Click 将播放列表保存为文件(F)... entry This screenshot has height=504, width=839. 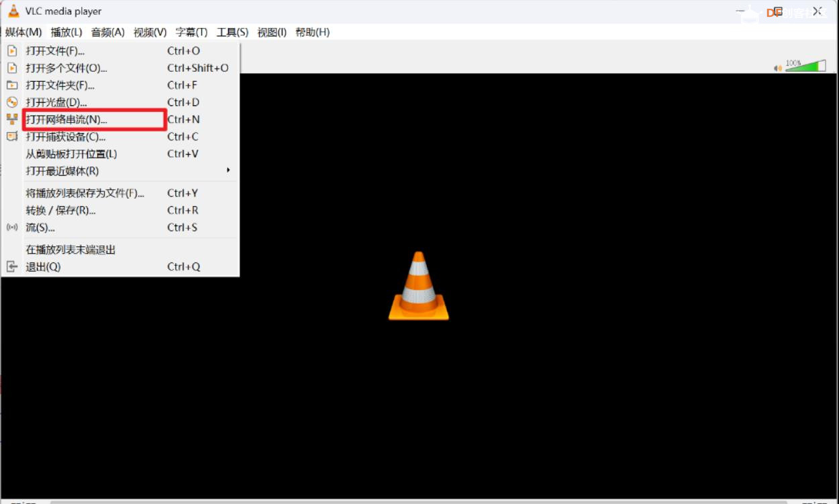pyautogui.click(x=85, y=193)
